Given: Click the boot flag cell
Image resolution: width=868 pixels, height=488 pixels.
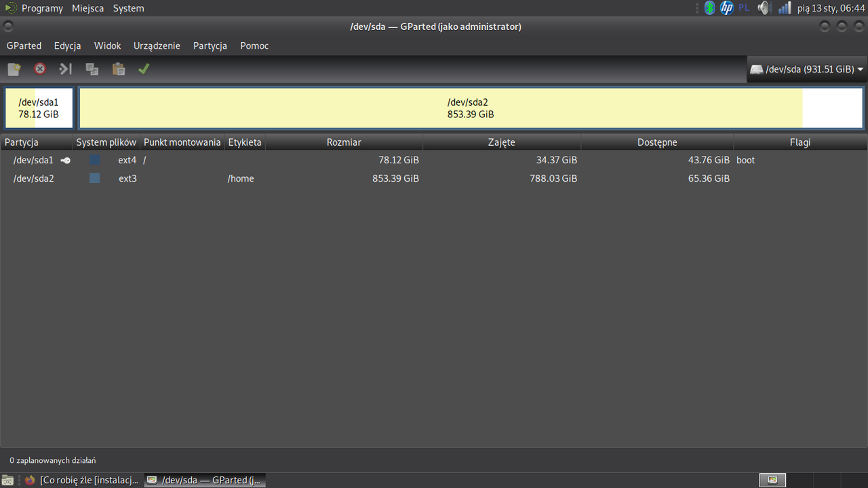Looking at the screenshot, I should click(x=746, y=160).
